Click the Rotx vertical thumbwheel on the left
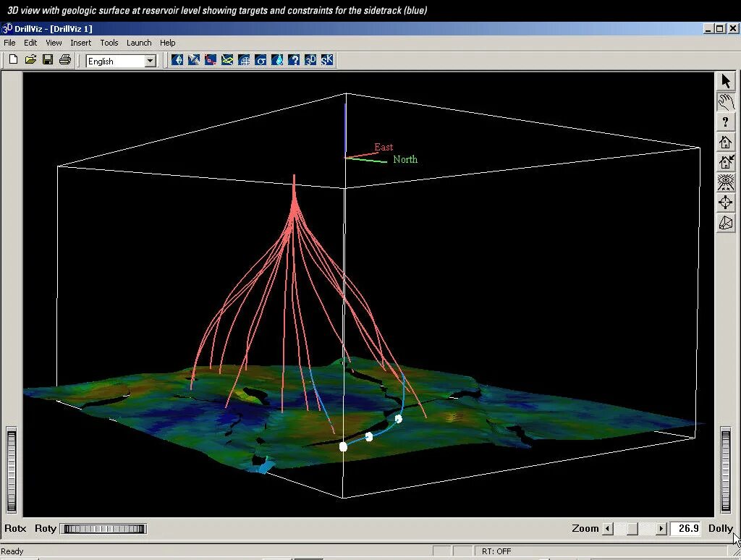 [12, 470]
